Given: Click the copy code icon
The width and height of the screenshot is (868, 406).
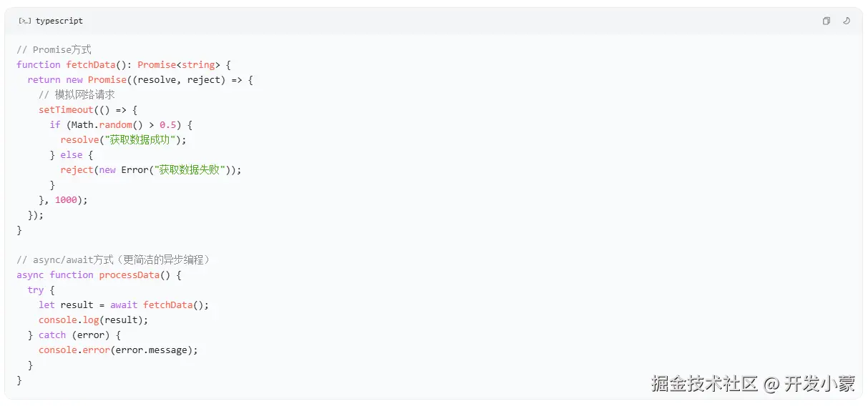Looking at the screenshot, I should (826, 21).
